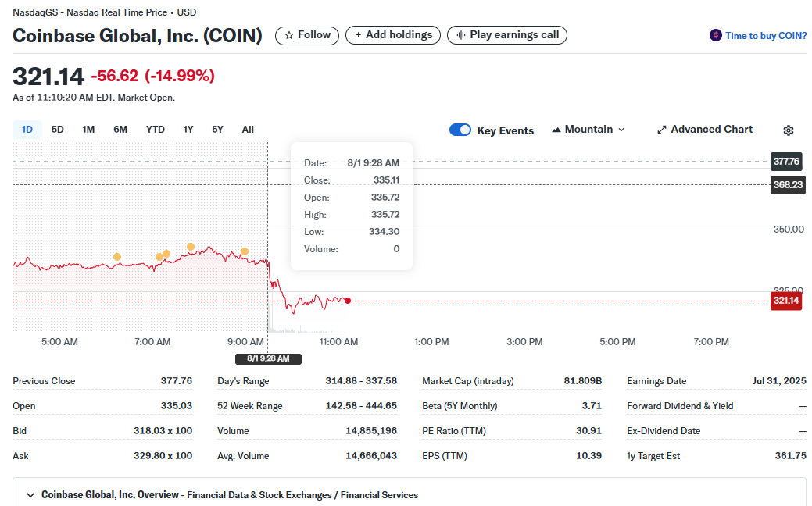This screenshot has width=812, height=506.
Task: Click the Avg. Volume value 14,666,043
Action: 370,456
